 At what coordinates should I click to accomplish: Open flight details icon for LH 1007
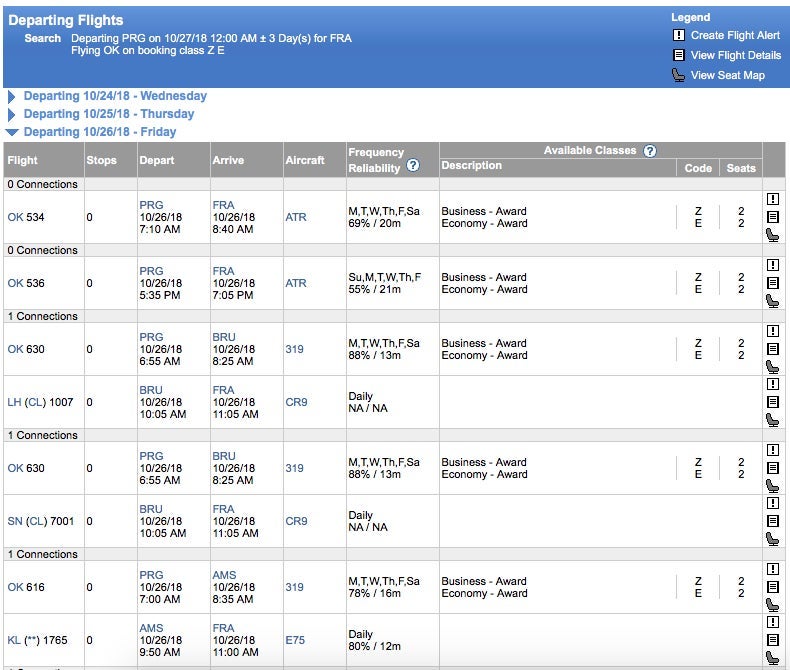[772, 402]
